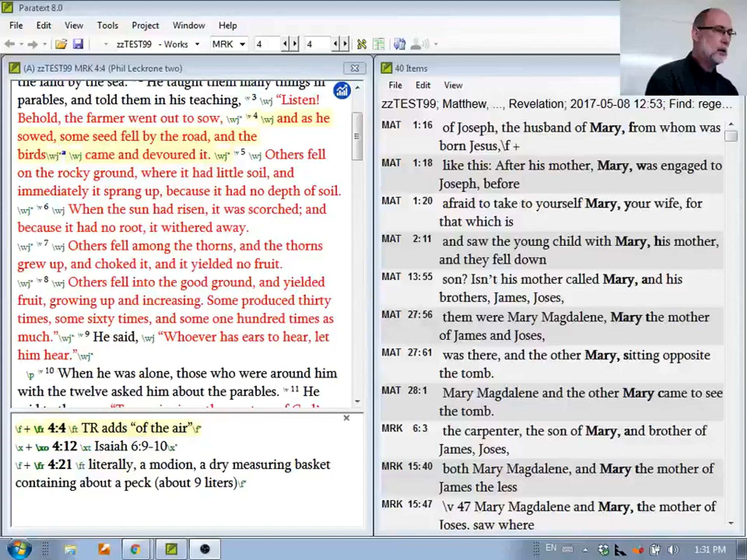Image resolution: width=747 pixels, height=560 pixels.
Task: Open the zzTEST99 Works project dropdown
Action: 197,44
